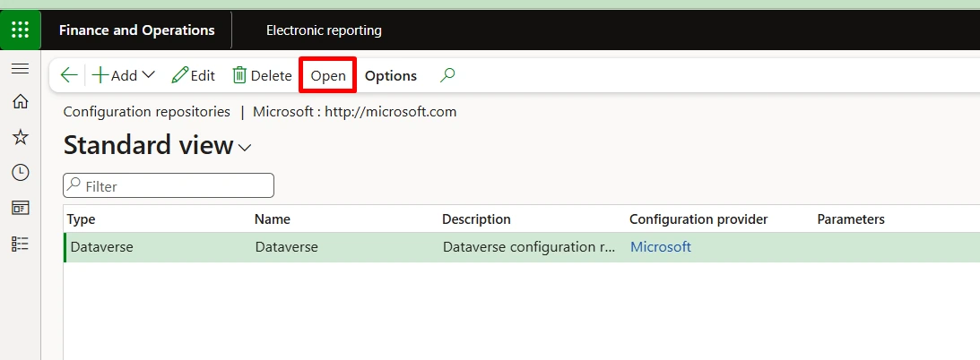980x360 pixels.
Task: Select the Dataverse cell in Type column
Action: [102, 247]
